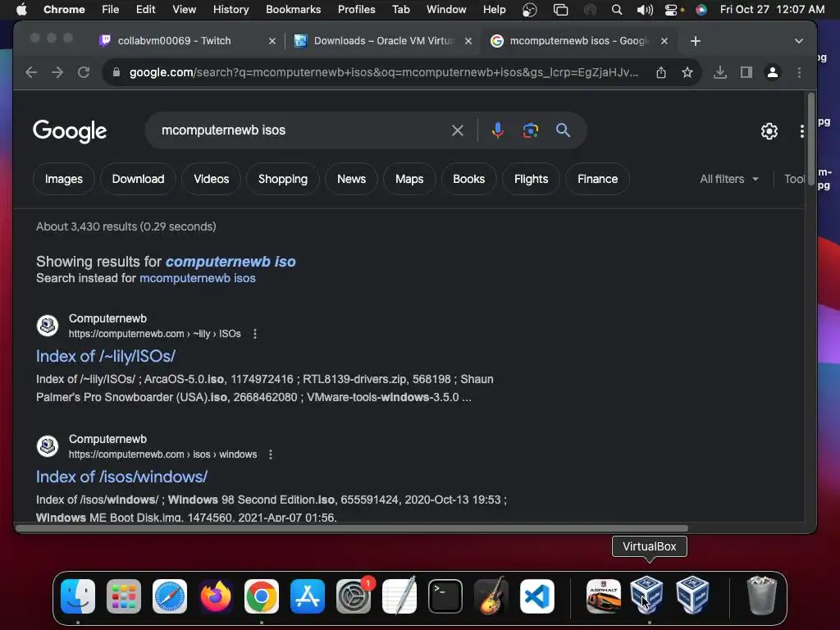Select the Download filter chip
This screenshot has width=840, height=630.
[x=138, y=179]
